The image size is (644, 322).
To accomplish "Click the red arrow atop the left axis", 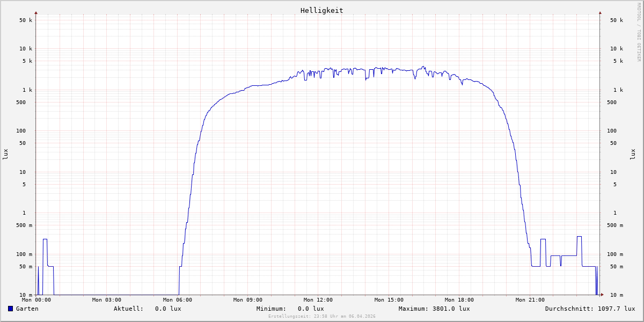I will pyautogui.click(x=36, y=12).
